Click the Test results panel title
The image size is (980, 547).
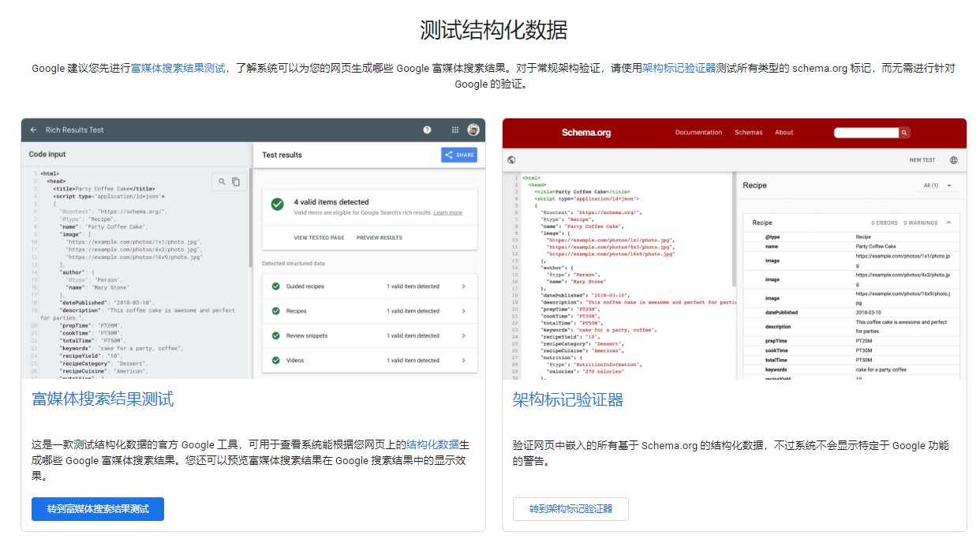pos(282,155)
